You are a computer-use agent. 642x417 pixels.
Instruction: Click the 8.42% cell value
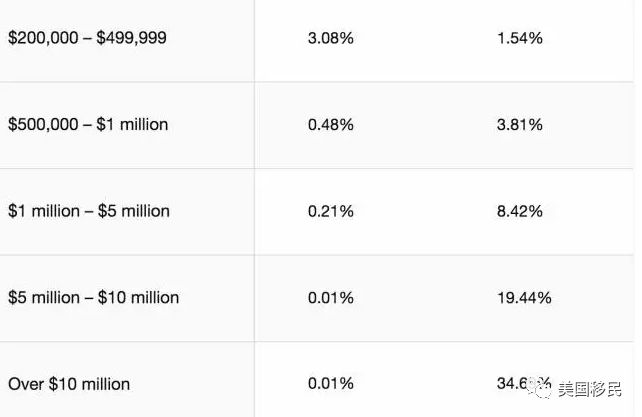click(520, 211)
